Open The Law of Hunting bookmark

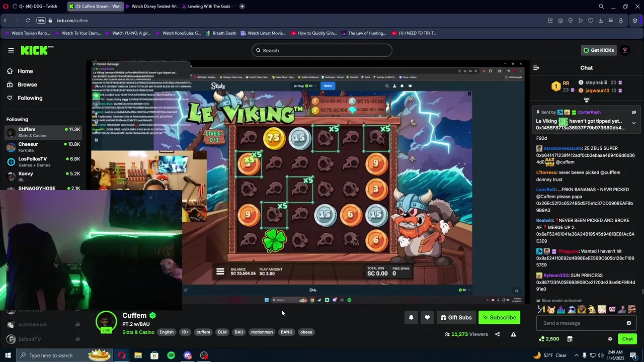[x=363, y=33]
